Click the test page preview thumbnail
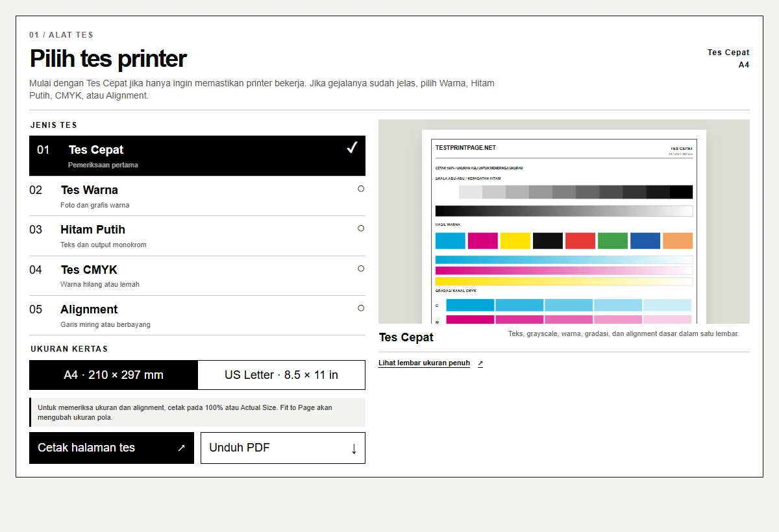 (x=564, y=221)
